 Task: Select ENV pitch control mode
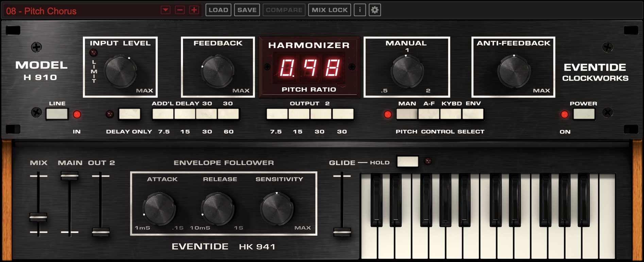tap(473, 114)
